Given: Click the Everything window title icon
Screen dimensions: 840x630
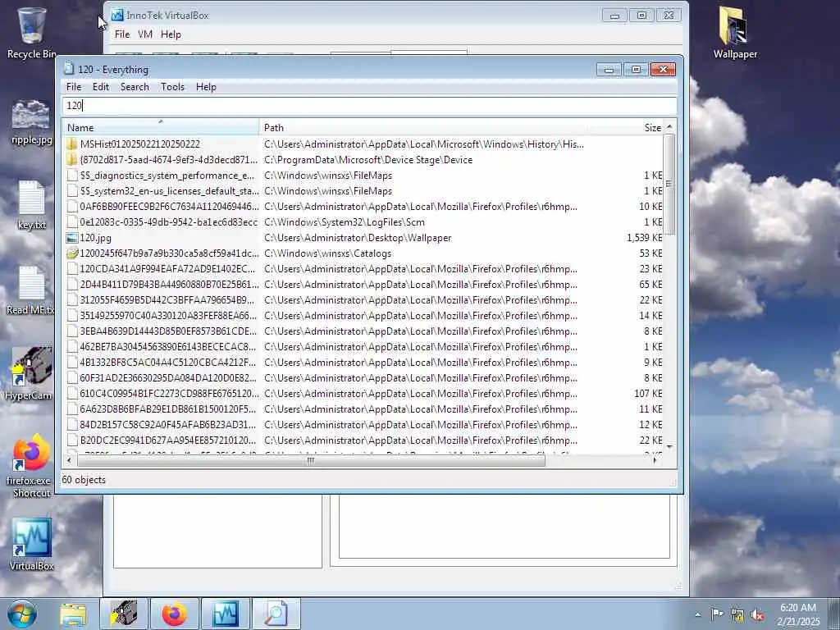Looking at the screenshot, I should tap(68, 69).
